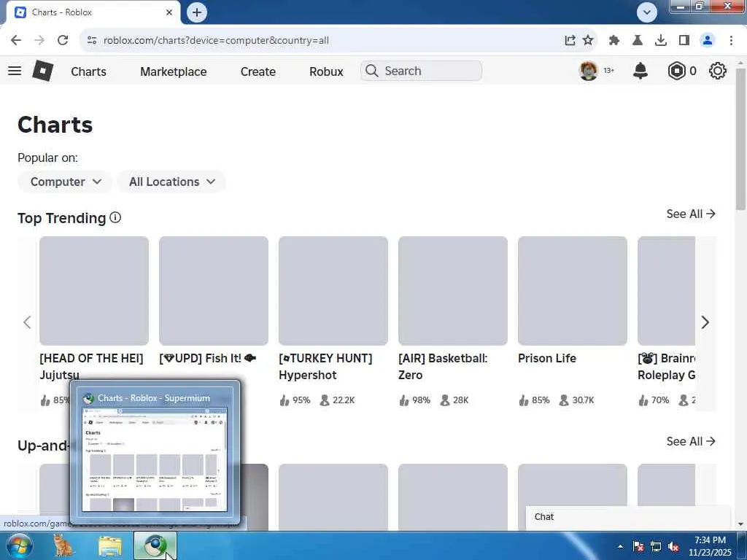Click the Hypershot game thumbnail
Image resolution: width=747 pixels, height=560 pixels.
[333, 291]
